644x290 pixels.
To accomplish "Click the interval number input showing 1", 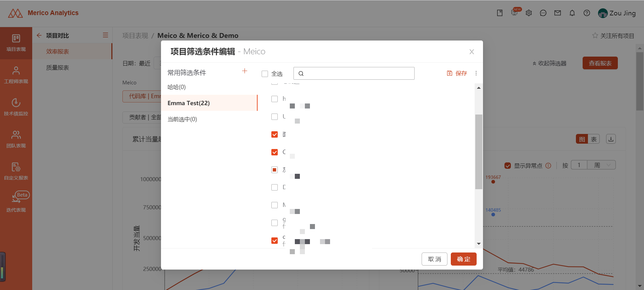I will click(579, 165).
